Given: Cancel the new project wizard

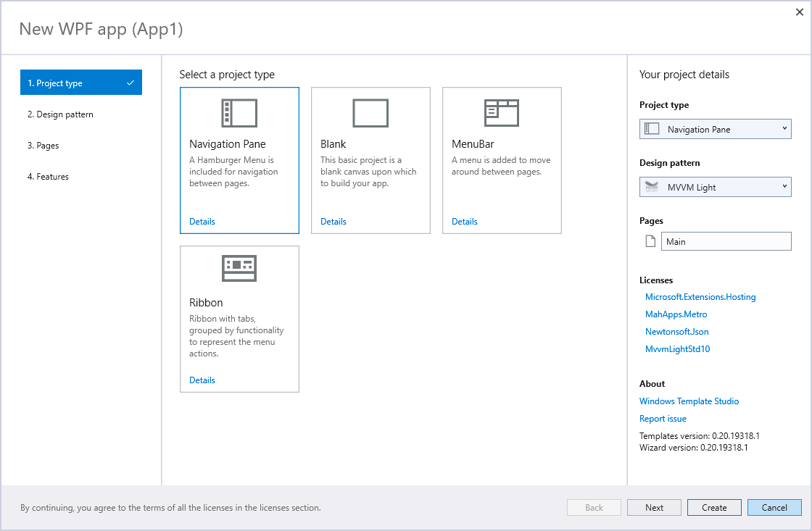Looking at the screenshot, I should tap(774, 508).
